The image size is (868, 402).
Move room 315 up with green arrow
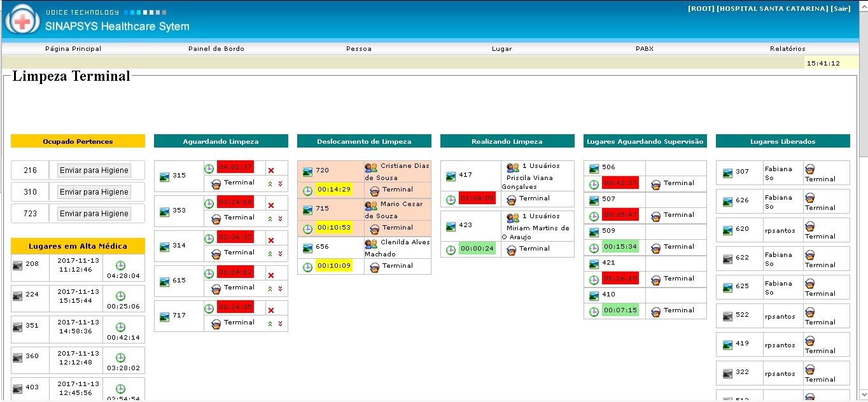click(x=270, y=183)
